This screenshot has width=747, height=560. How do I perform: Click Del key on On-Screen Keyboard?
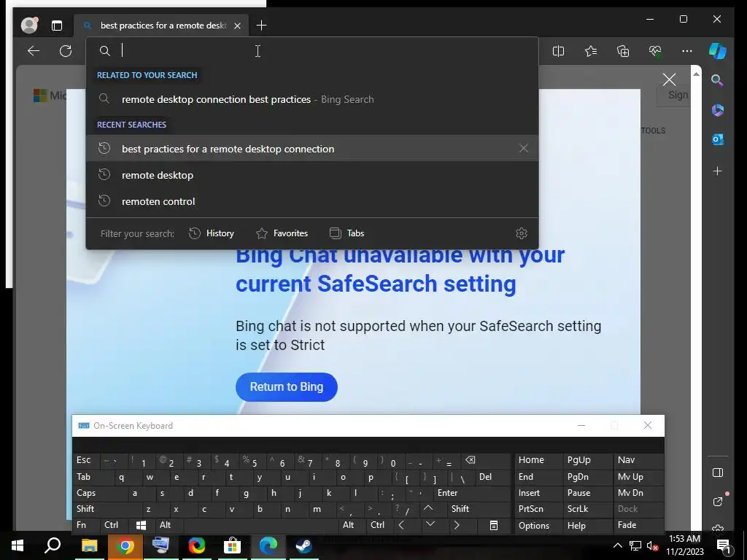click(492, 477)
